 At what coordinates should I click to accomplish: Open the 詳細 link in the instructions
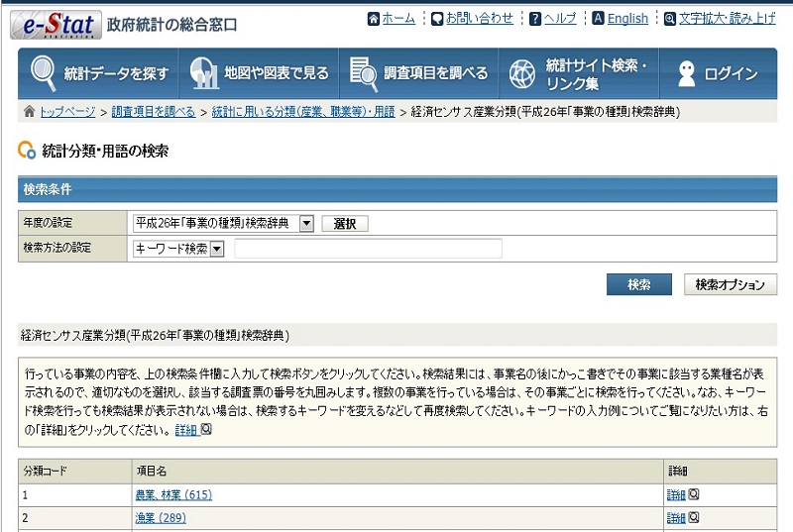click(x=186, y=430)
